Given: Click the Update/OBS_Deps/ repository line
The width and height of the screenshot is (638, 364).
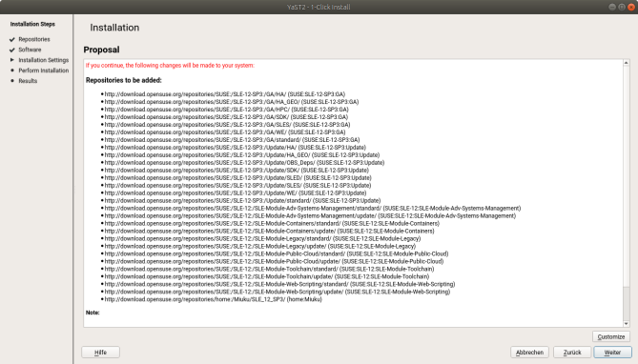Looking at the screenshot, I should click(x=244, y=162).
